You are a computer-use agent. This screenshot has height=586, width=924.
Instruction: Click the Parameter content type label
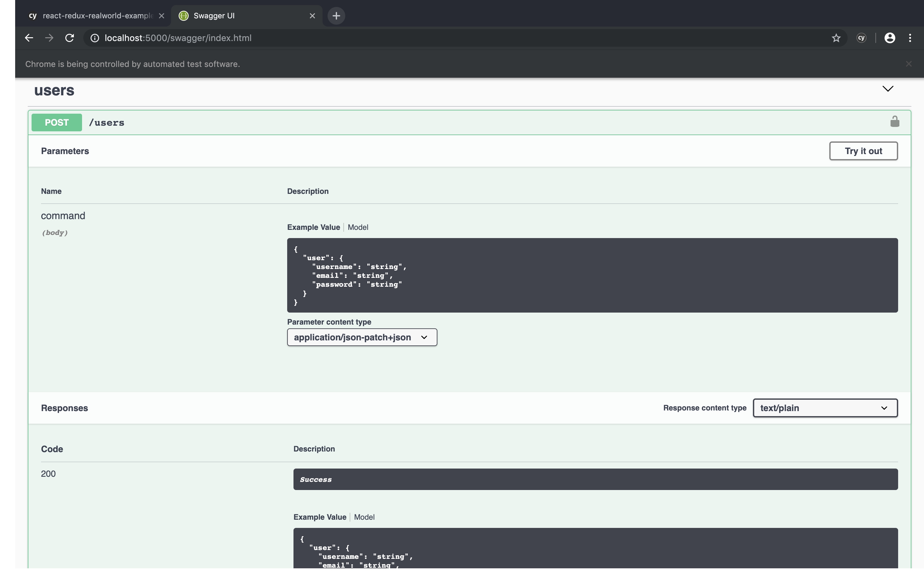[x=329, y=322]
